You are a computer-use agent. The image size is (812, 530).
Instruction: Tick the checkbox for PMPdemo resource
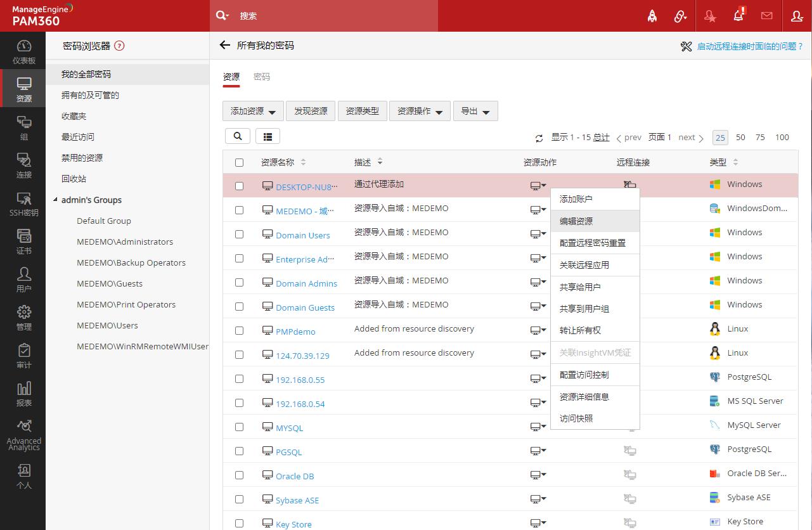[x=239, y=331]
